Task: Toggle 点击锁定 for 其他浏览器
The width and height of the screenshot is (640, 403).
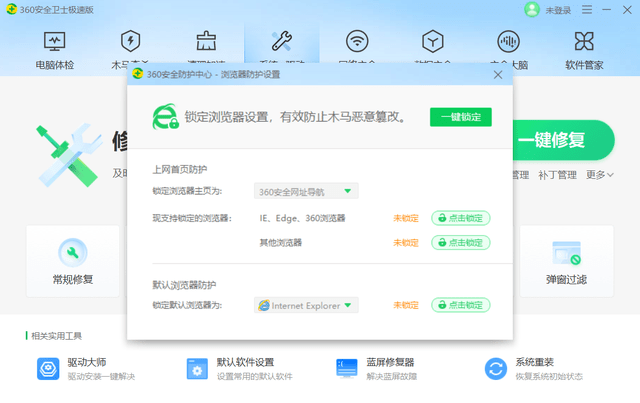Action: pyautogui.click(x=460, y=242)
